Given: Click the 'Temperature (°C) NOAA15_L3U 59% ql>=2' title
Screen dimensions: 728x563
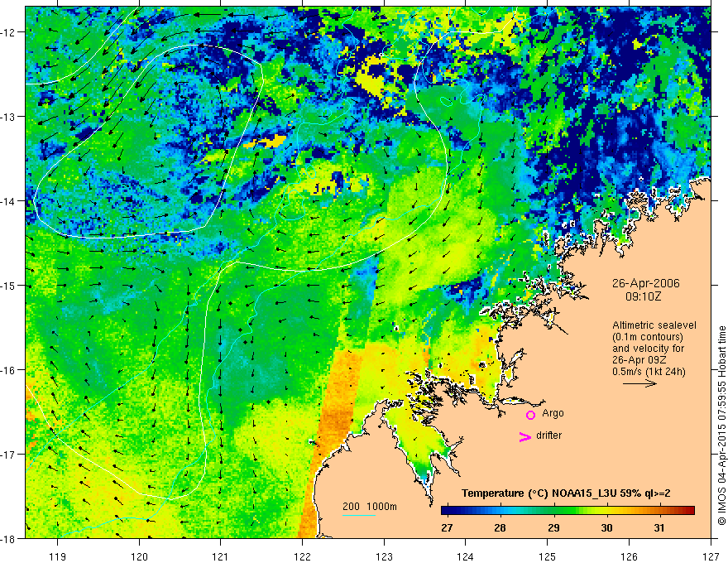Looking at the screenshot, I should pos(566,493).
